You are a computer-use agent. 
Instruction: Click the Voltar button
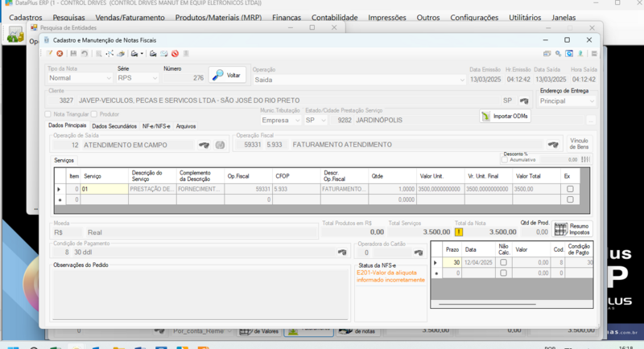click(x=227, y=75)
